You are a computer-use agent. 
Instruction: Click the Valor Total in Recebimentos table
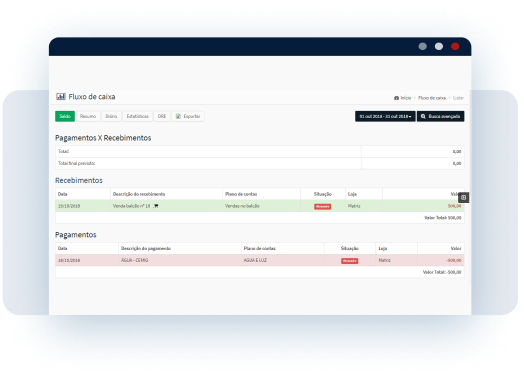pos(443,218)
